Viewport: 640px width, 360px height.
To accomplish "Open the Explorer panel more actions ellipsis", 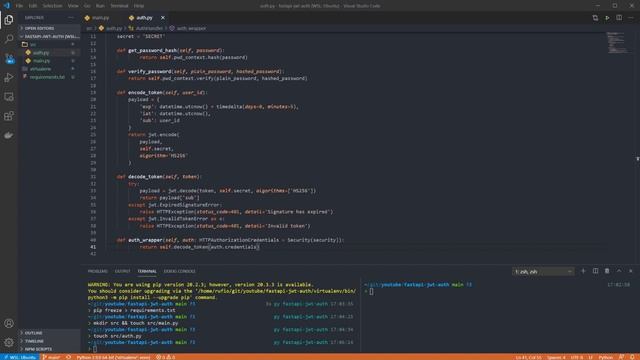I will point(71,18).
